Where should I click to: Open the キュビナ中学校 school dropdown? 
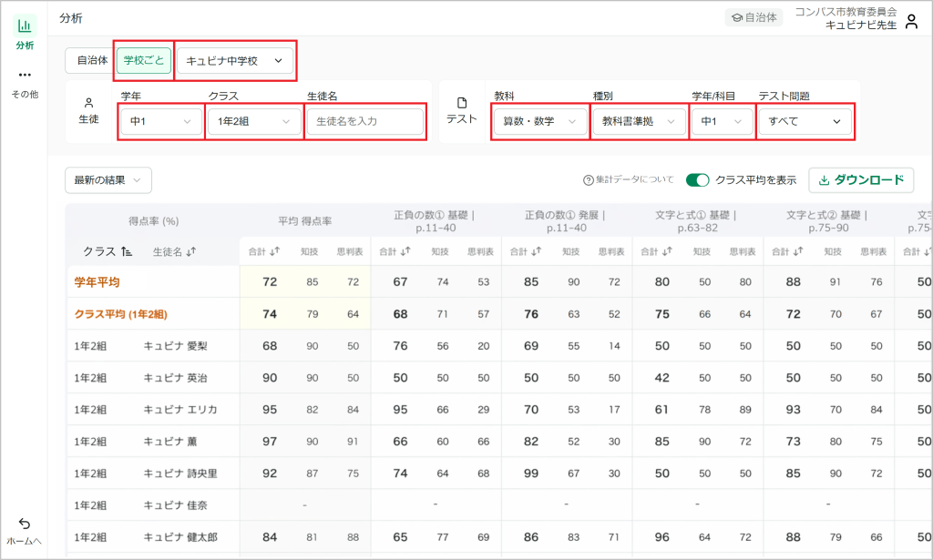(235, 61)
